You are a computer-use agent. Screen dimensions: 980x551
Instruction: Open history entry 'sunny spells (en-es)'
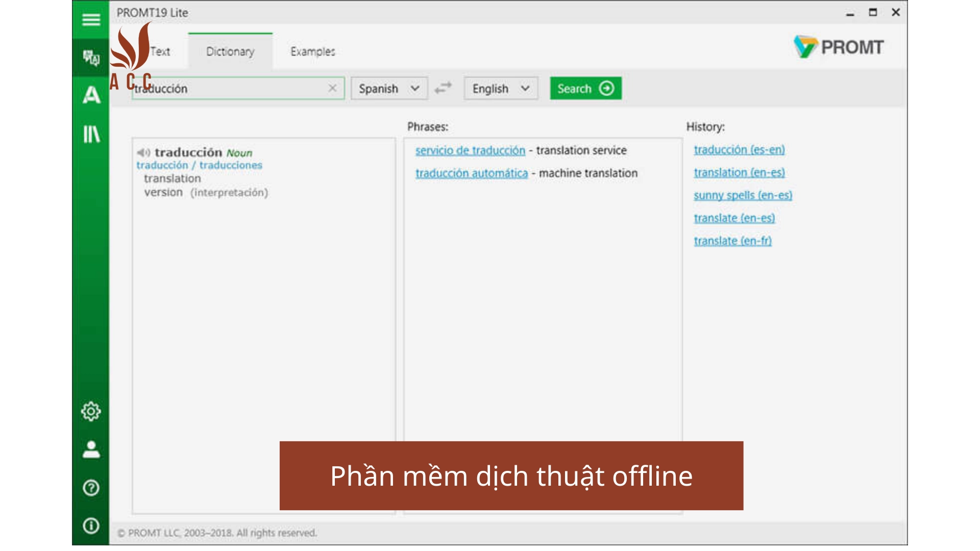(x=743, y=195)
